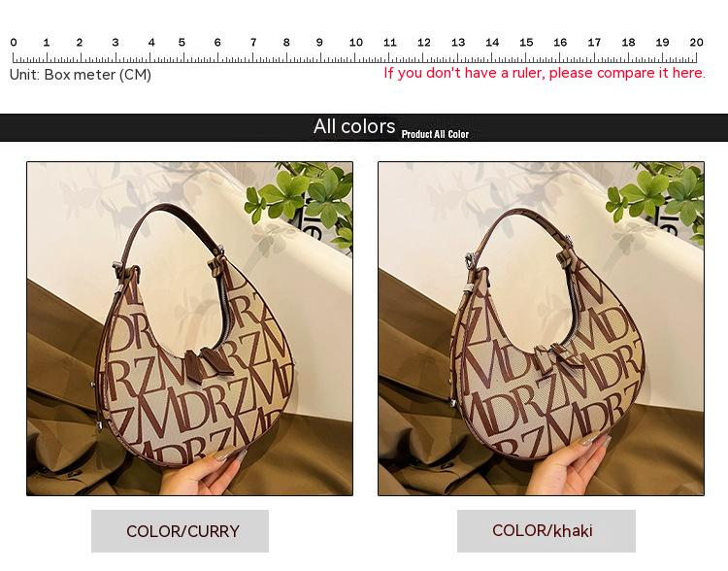Click the green plant in curry photo

coord(302,200)
